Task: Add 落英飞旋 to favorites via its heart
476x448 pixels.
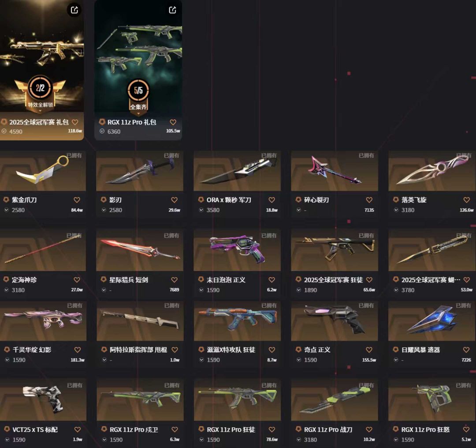Action: coord(467,200)
